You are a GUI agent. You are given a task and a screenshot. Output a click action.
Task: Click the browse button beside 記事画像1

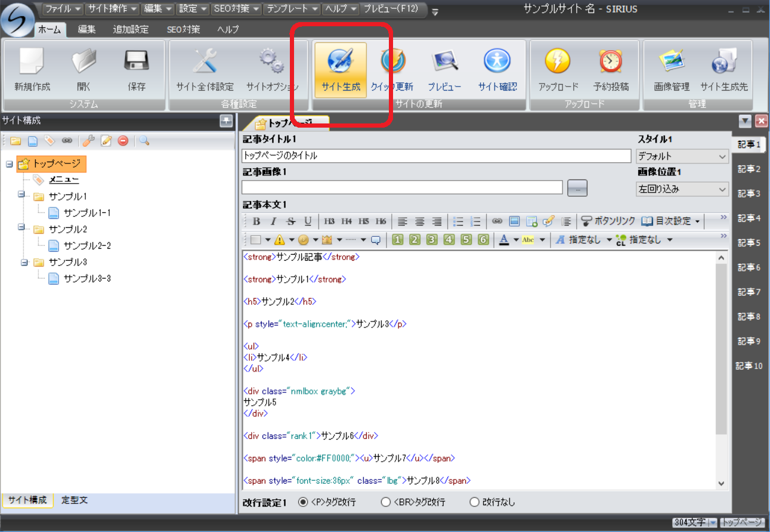pos(577,188)
